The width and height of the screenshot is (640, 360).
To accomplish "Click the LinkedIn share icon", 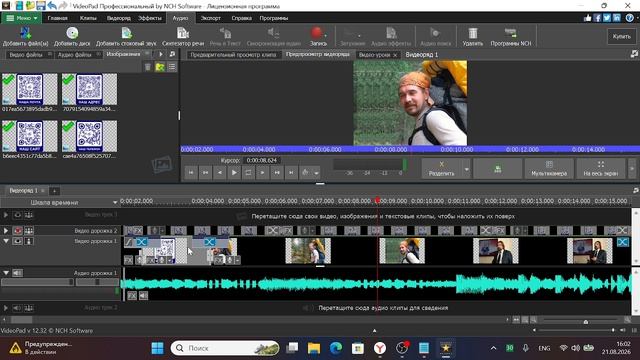I will 617,18.
